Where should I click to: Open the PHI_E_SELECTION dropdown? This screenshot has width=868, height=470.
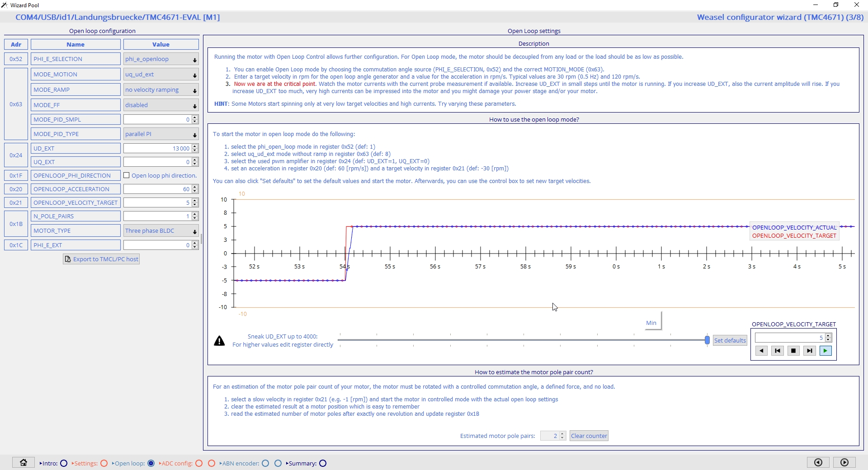(x=161, y=59)
